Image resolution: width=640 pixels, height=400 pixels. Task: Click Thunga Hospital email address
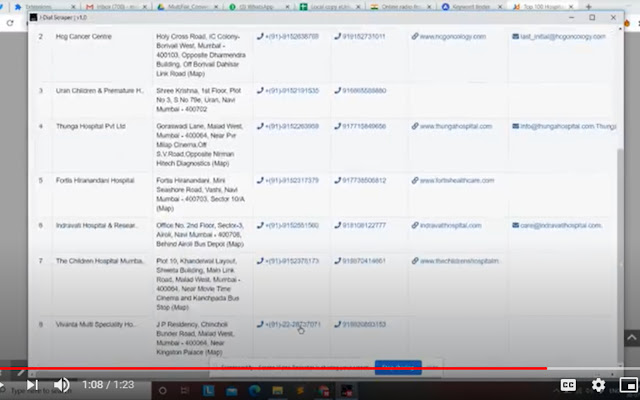click(564, 127)
